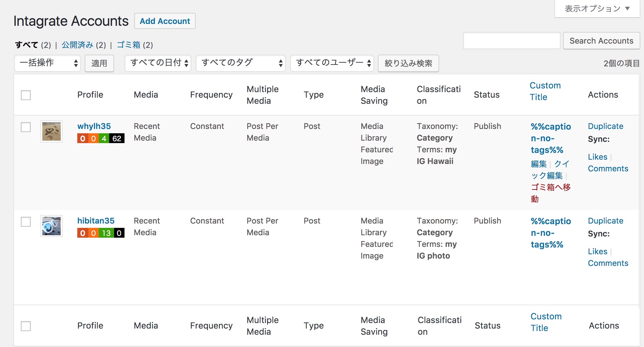
Task: Click Comments sync link for whylh35
Action: [608, 169]
